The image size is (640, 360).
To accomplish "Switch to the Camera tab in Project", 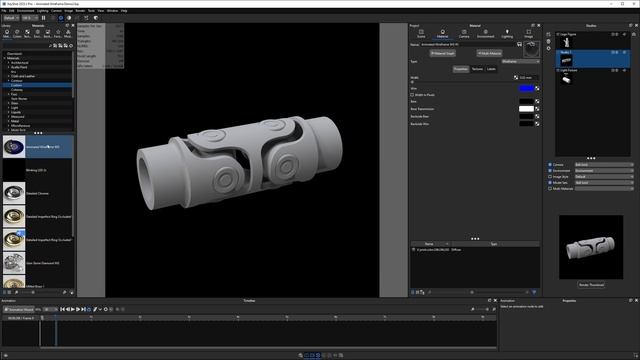I will (464, 33).
